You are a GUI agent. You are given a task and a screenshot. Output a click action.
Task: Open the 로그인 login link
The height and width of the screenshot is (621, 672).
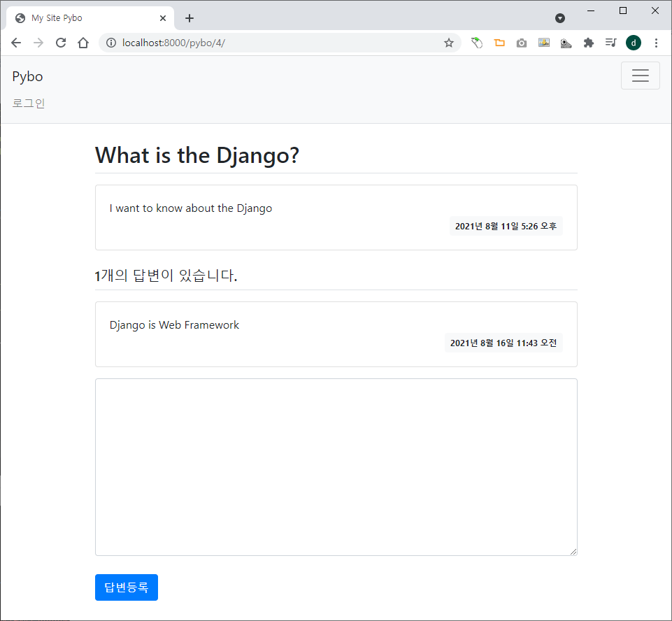click(x=28, y=103)
